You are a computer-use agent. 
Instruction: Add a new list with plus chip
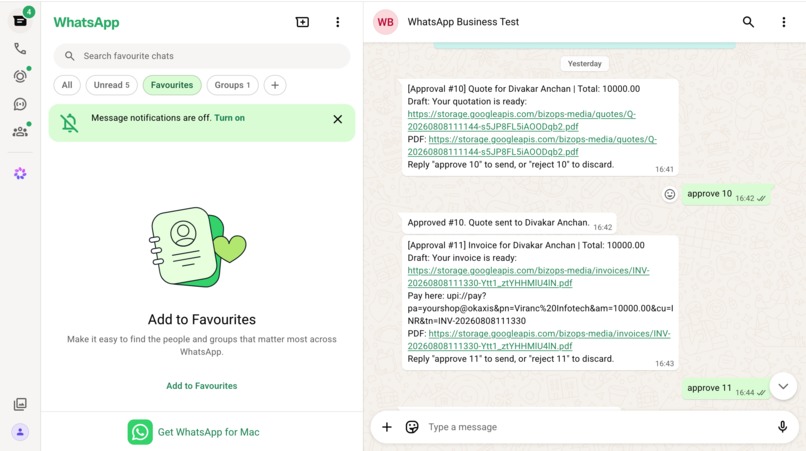(x=275, y=85)
